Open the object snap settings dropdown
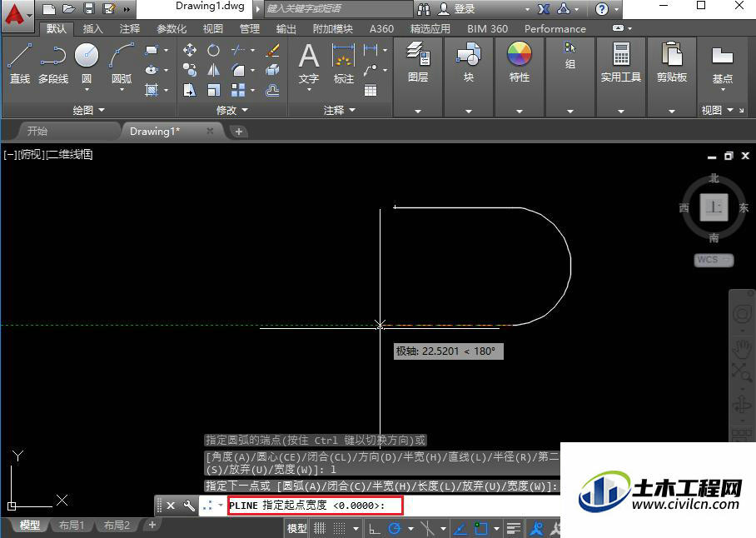Image resolution: width=756 pixels, height=538 pixels. tap(496, 529)
